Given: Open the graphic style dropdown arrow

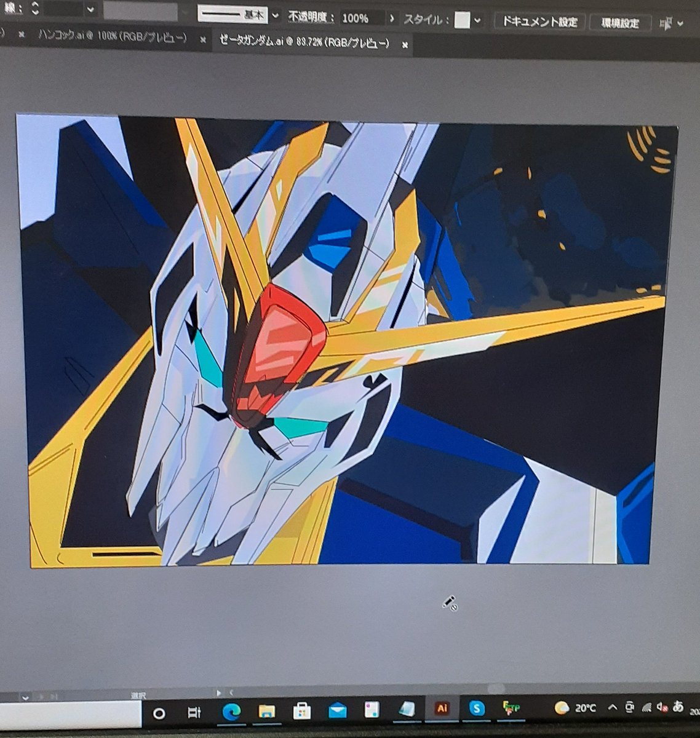Looking at the screenshot, I should point(477,21).
